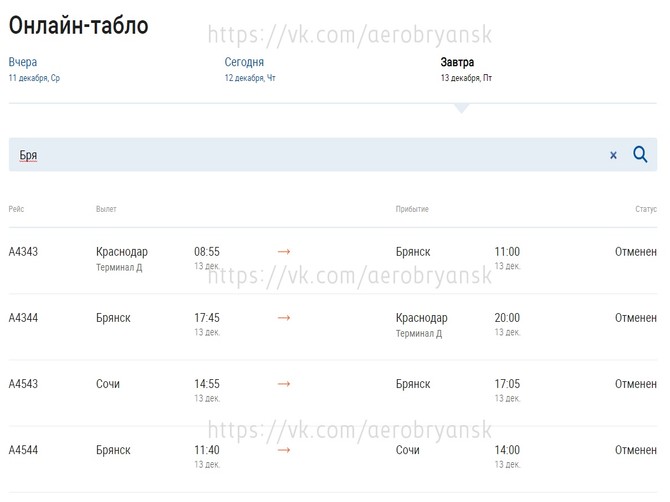The image size is (670, 502).
Task: Switch to the Сегодня tab
Action: [x=244, y=62]
